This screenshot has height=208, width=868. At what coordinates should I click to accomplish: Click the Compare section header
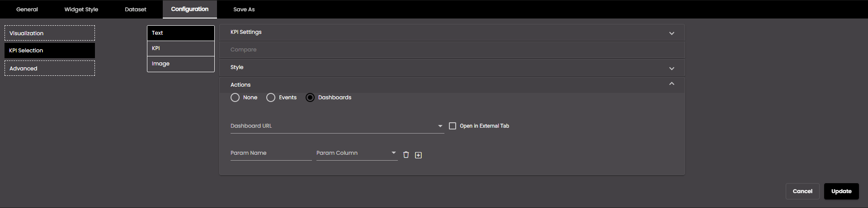(452, 50)
